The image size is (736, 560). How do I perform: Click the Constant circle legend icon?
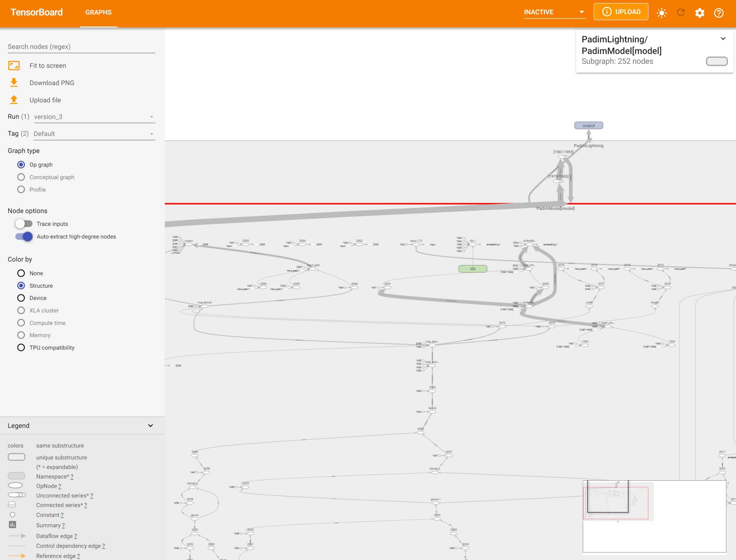point(13,515)
